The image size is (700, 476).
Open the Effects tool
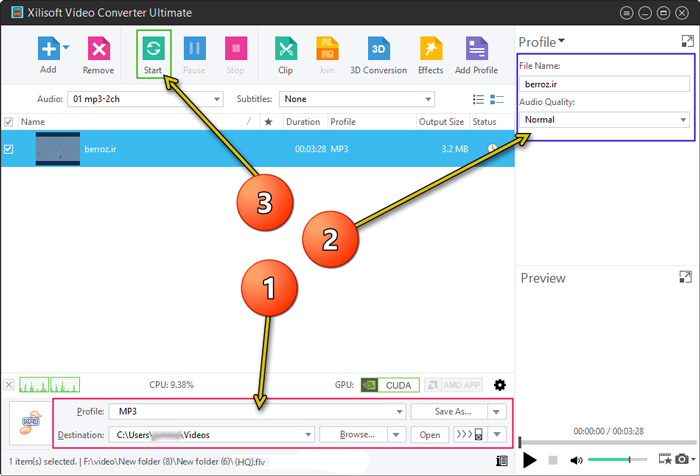pos(431,49)
